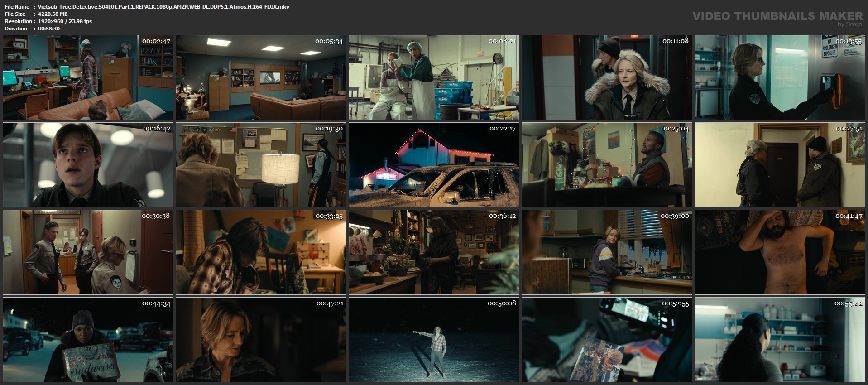868x385 pixels.
Task: Open the thumbnail at 00:39:00
Action: pos(607,252)
